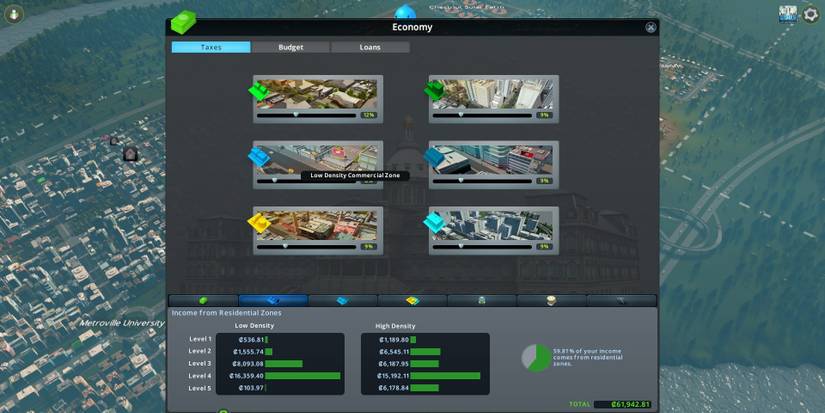This screenshot has width=825, height=413.
Task: Click high density commercial dark blue icon
Action: 435,157
